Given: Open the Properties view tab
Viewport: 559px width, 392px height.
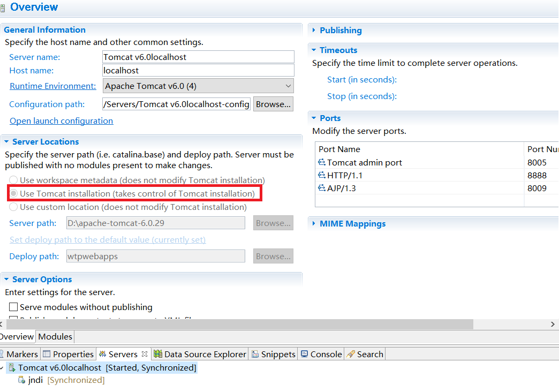Looking at the screenshot, I should 68,354.
